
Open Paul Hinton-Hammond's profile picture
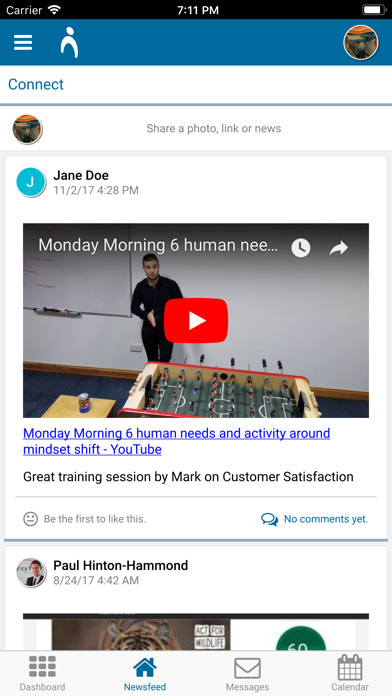(31, 573)
